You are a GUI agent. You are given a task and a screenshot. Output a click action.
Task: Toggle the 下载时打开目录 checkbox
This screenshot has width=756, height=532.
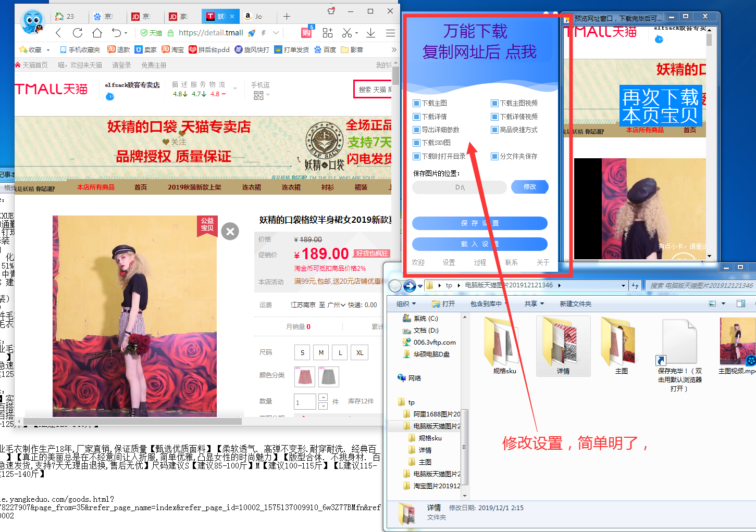tap(416, 156)
